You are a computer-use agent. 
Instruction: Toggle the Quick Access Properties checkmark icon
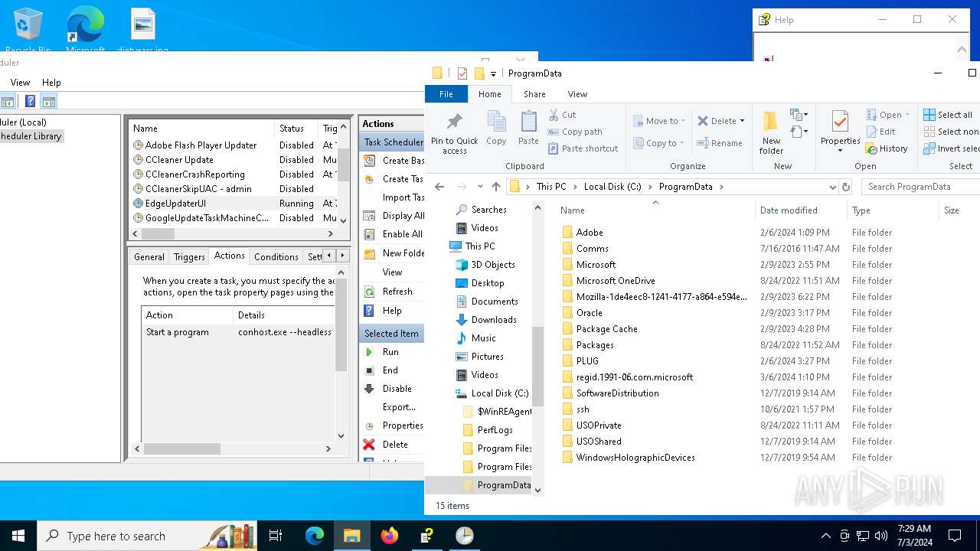tap(462, 73)
